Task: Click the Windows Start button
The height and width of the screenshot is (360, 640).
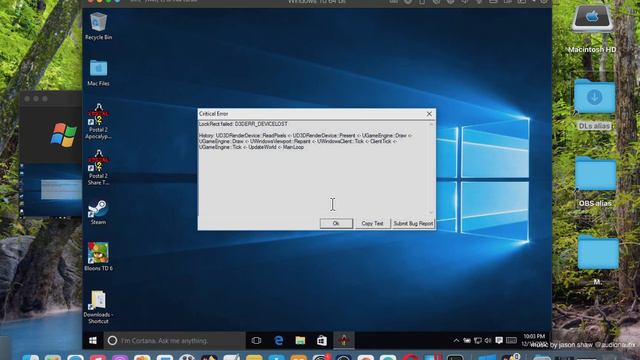Action: 93,340
